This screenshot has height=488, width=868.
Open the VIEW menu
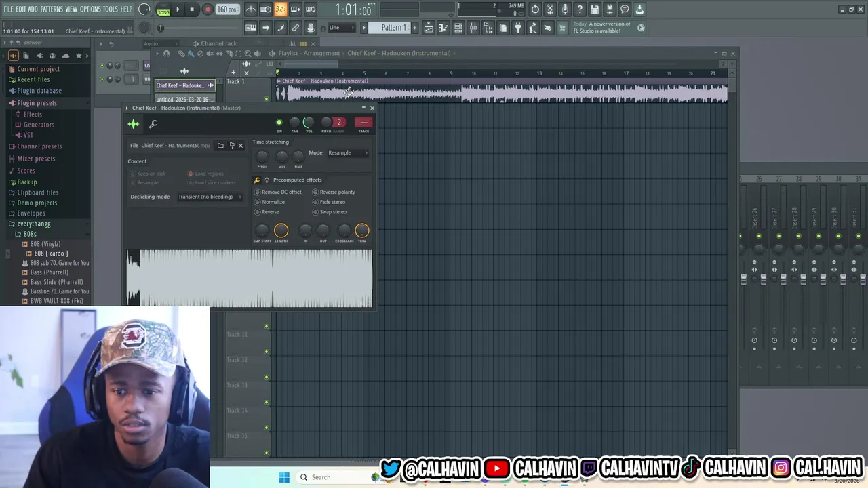71,9
